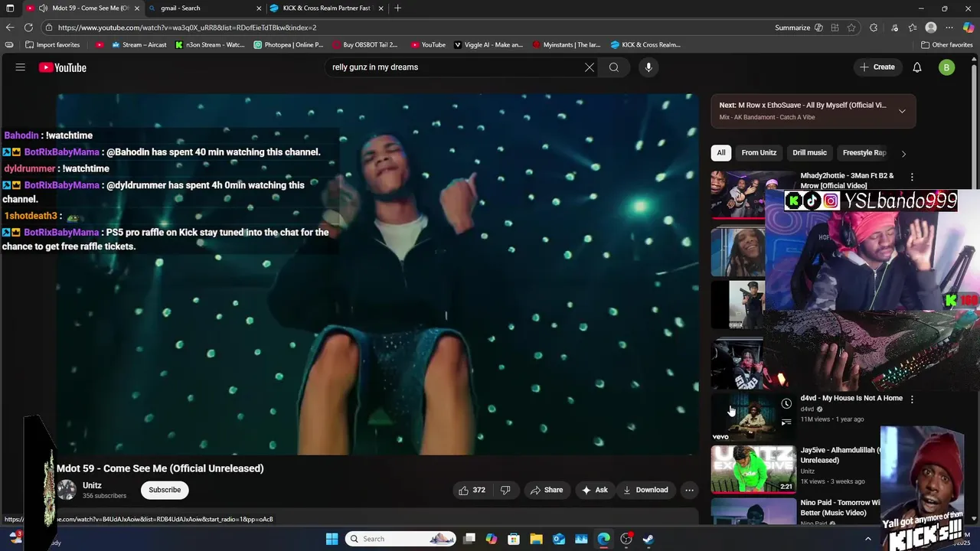Open the Edge Copilot sidebar icon

pyautogui.click(x=969, y=28)
